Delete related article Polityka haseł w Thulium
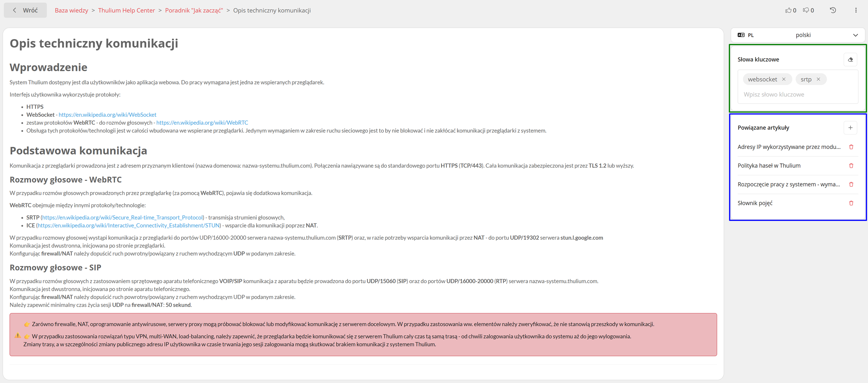This screenshot has height=383, width=868. (x=851, y=166)
